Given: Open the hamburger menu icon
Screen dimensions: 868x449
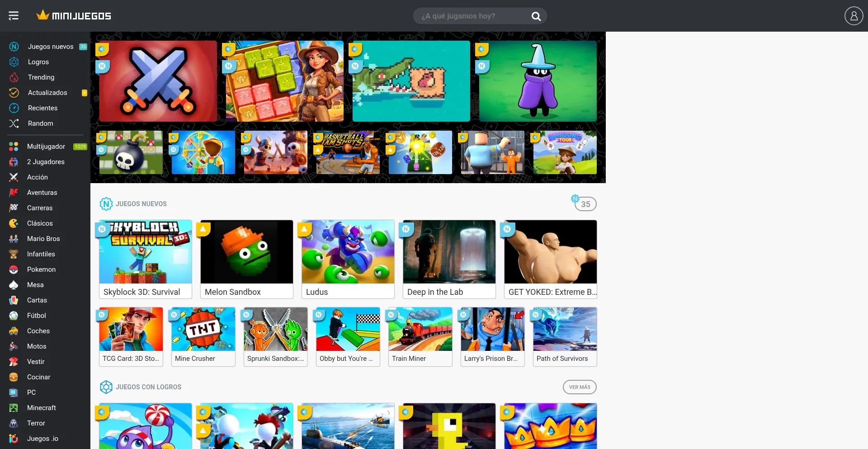Looking at the screenshot, I should (x=14, y=16).
